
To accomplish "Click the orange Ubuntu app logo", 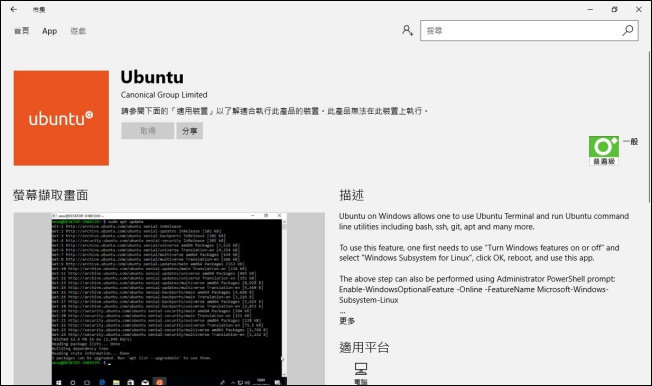I will click(x=61, y=118).
